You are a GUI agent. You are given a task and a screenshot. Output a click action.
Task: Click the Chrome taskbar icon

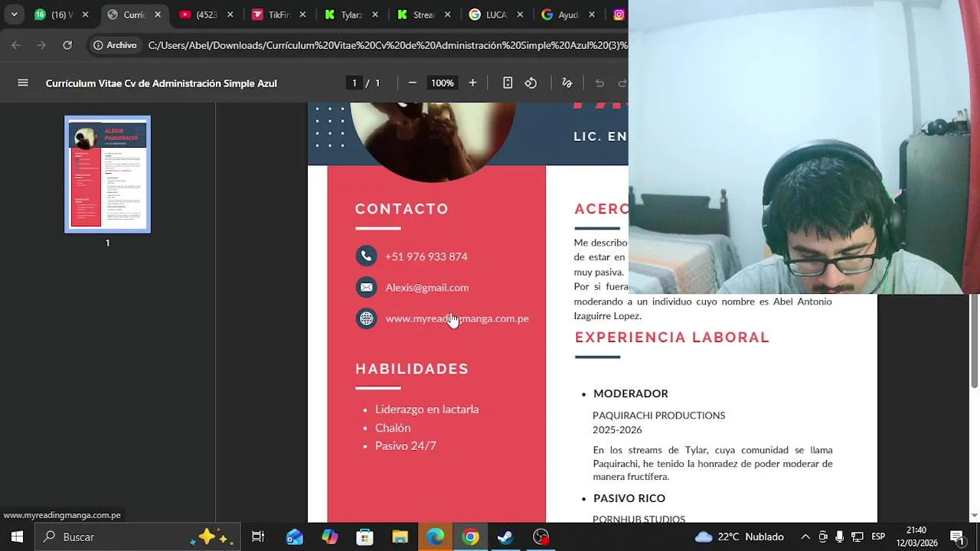coord(471,536)
